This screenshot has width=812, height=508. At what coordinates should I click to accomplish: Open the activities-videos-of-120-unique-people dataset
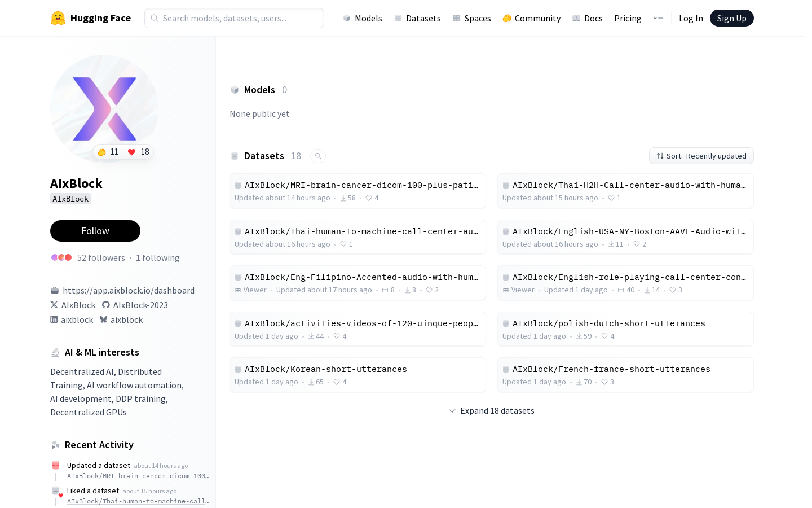(358, 329)
